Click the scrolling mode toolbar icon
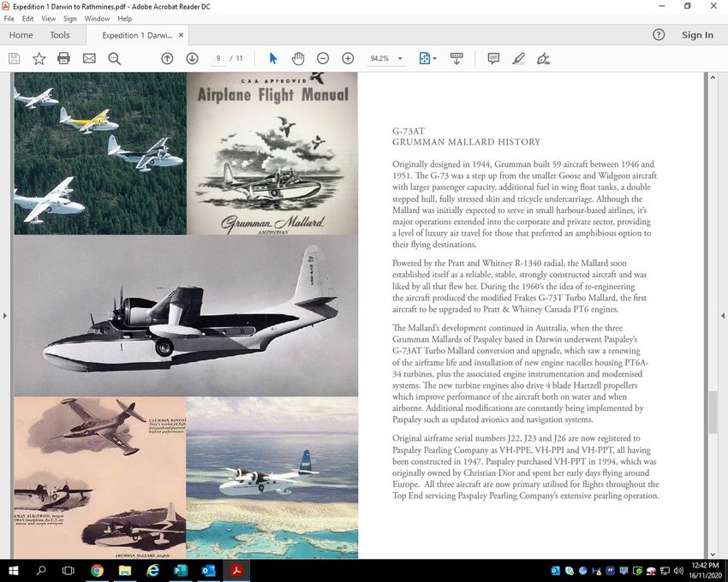This screenshot has height=582, width=728. point(456,58)
